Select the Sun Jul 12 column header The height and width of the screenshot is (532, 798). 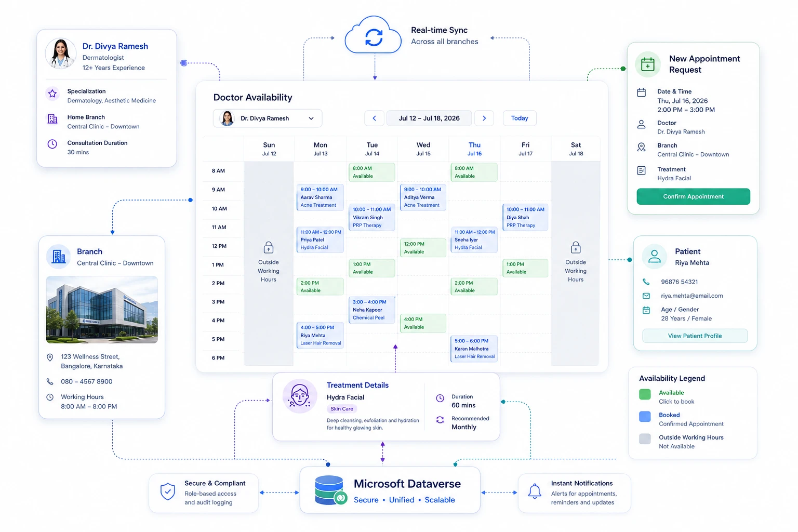click(x=269, y=149)
